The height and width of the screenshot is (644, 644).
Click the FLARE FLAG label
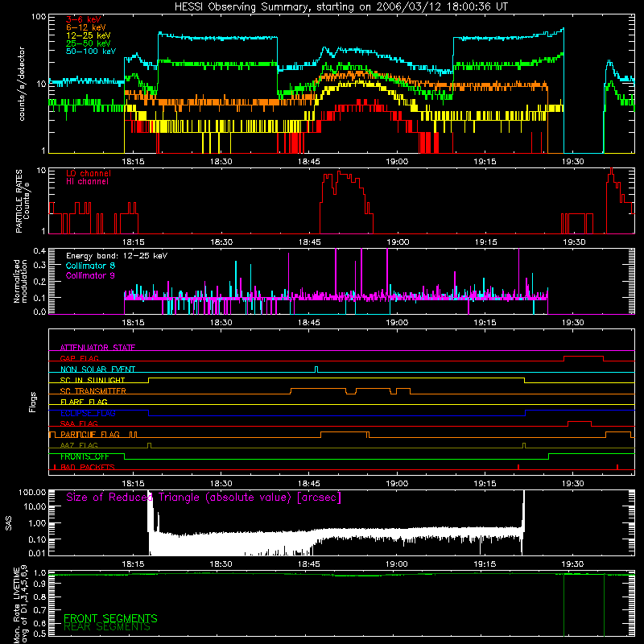(84, 402)
